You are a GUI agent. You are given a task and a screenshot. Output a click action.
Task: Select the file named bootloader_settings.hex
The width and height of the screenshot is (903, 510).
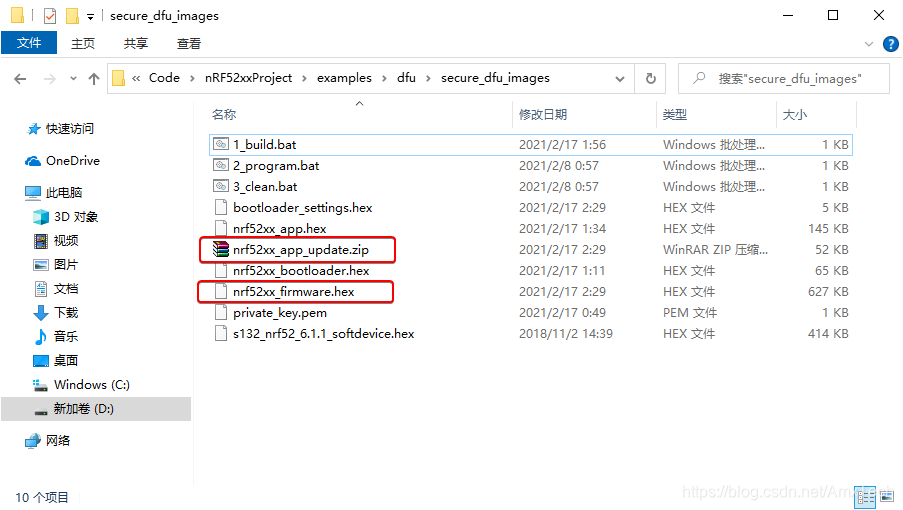(x=302, y=208)
